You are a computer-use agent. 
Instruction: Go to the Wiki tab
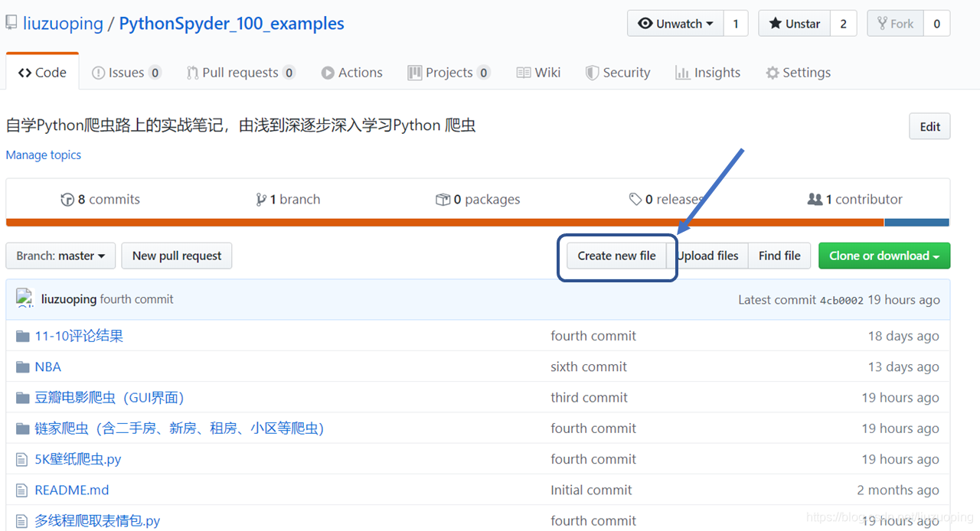[x=539, y=73]
